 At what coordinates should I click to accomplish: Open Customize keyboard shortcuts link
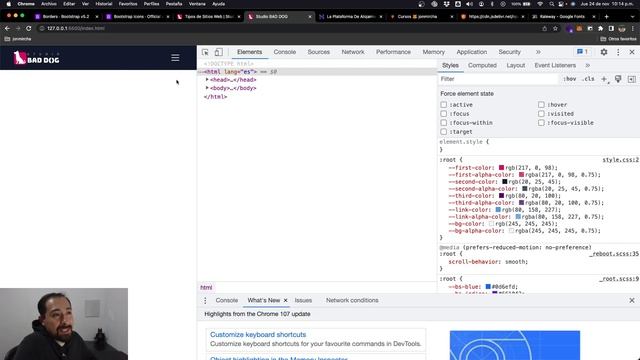(x=258, y=335)
